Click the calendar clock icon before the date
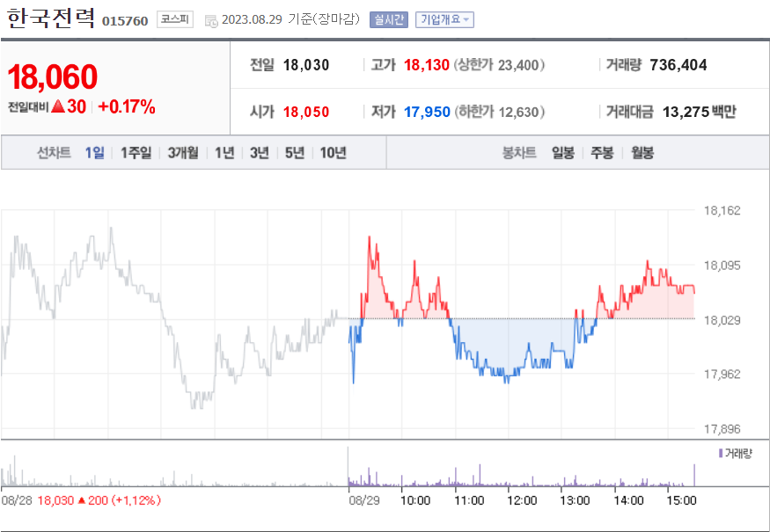This screenshot has height=532, width=770. tap(211, 21)
